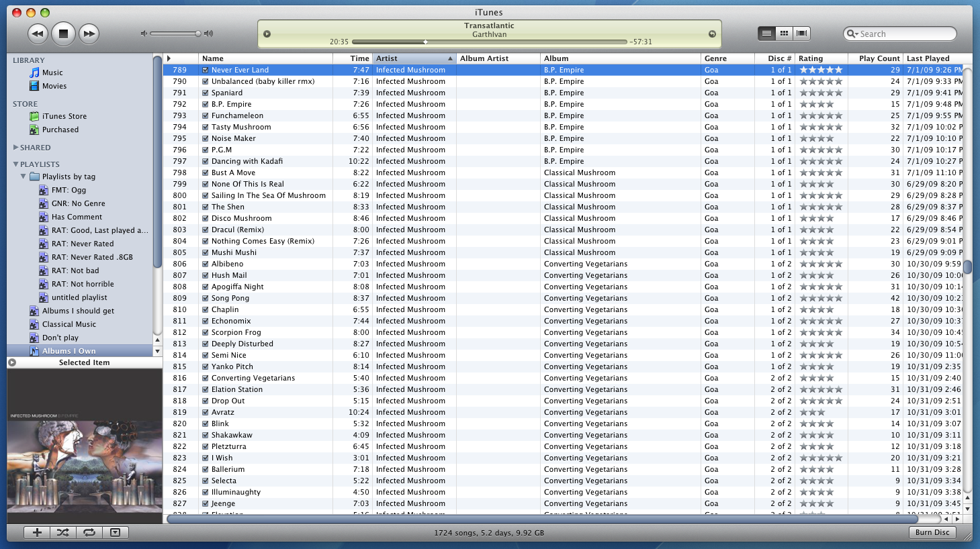980x549 pixels.
Task: Sort tracks by Genre column
Action: click(727, 58)
